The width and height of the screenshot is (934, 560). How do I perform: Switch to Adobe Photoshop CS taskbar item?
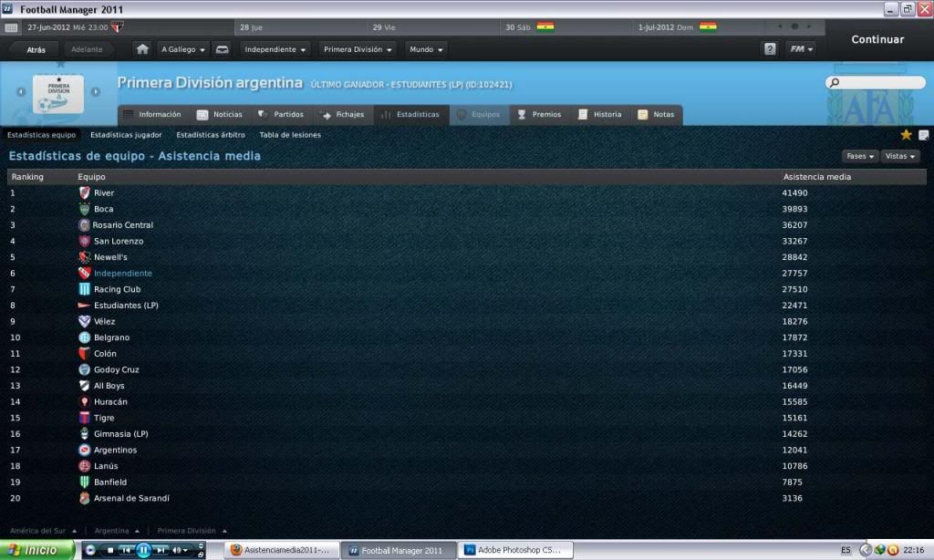click(516, 550)
